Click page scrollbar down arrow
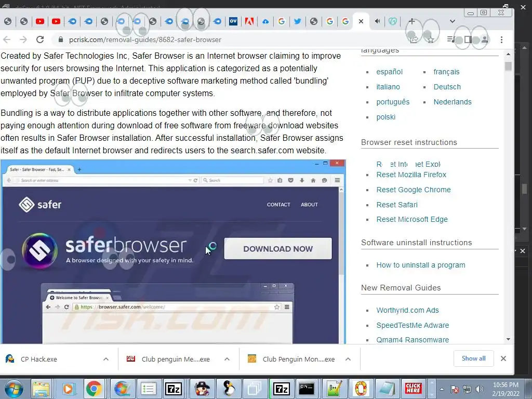Viewport: 532px width, 399px height. click(508, 339)
